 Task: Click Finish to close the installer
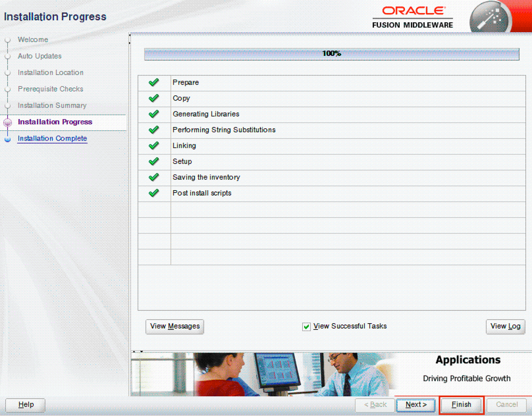pyautogui.click(x=461, y=405)
